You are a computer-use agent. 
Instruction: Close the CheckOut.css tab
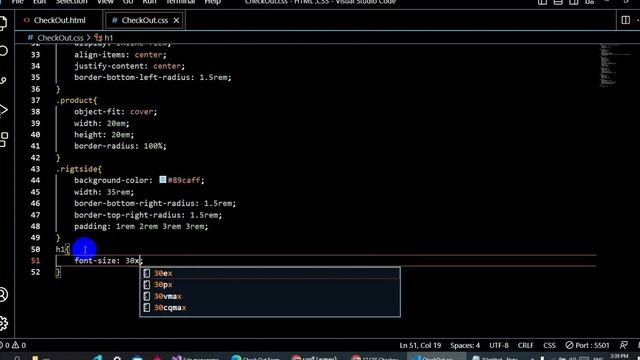click(x=176, y=20)
